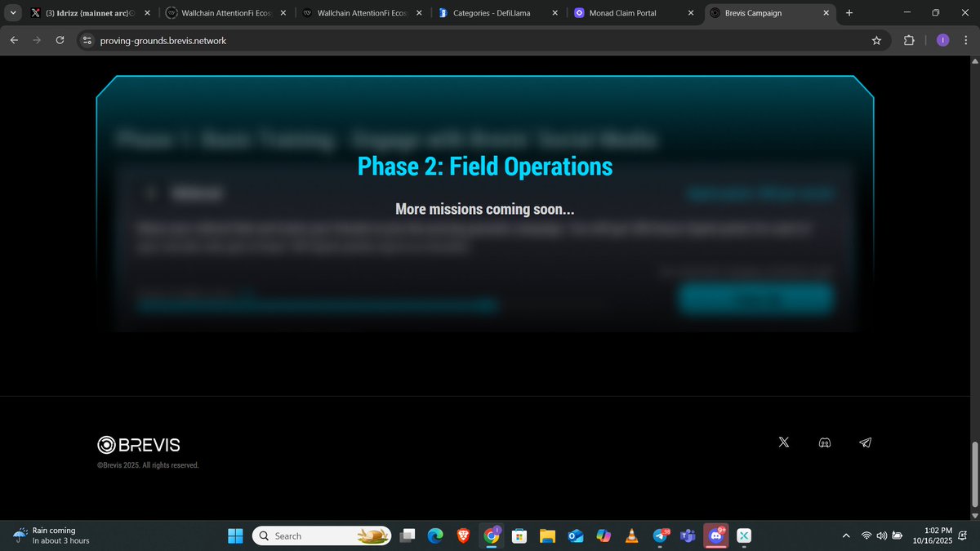Open the Brevis Discord footer icon
This screenshot has height=551, width=980.
click(825, 442)
